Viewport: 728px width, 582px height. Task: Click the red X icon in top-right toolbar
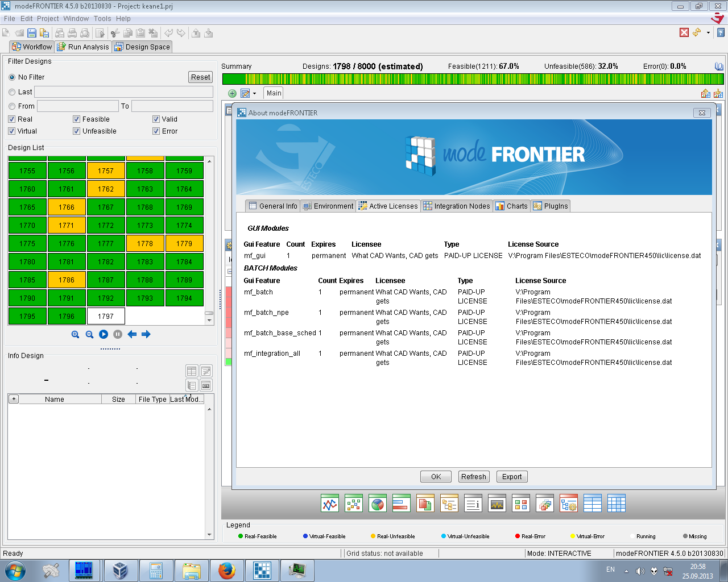(x=684, y=32)
